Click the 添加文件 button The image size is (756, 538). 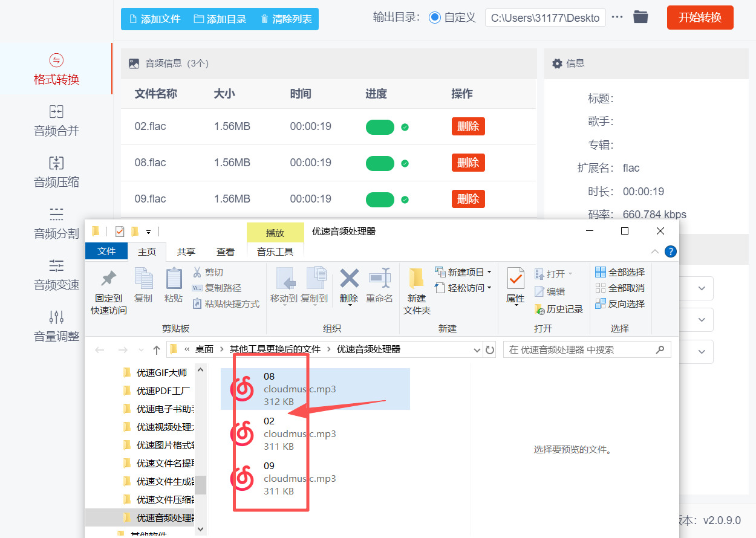pyautogui.click(x=155, y=19)
